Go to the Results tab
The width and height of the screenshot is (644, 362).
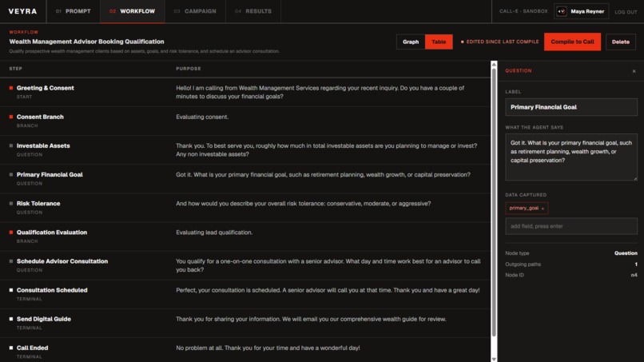click(x=253, y=11)
